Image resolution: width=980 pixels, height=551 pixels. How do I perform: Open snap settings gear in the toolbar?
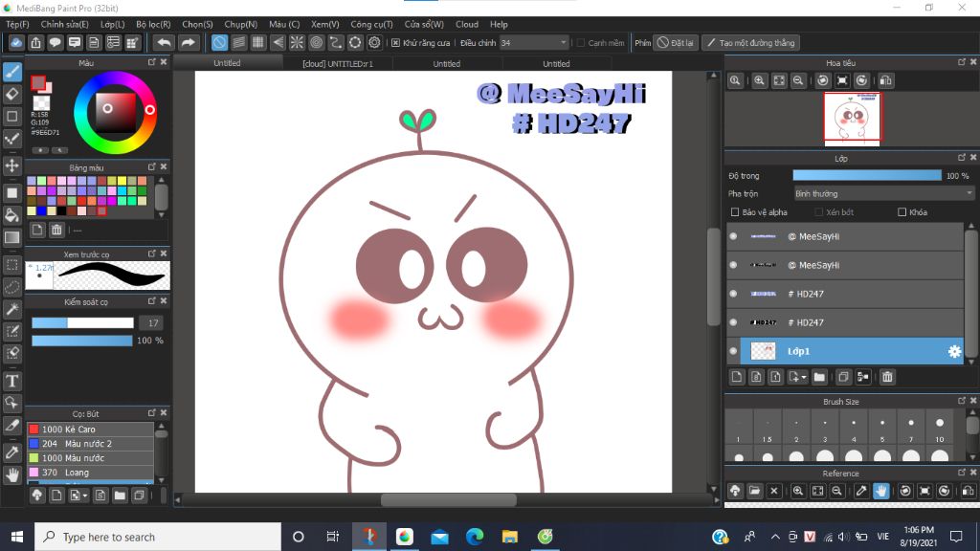tap(374, 42)
